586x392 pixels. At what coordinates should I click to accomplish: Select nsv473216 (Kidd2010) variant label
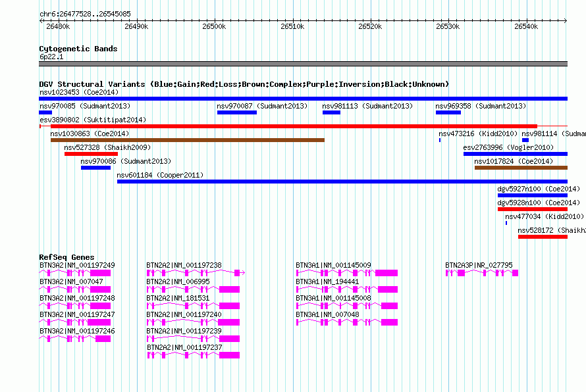(478, 134)
